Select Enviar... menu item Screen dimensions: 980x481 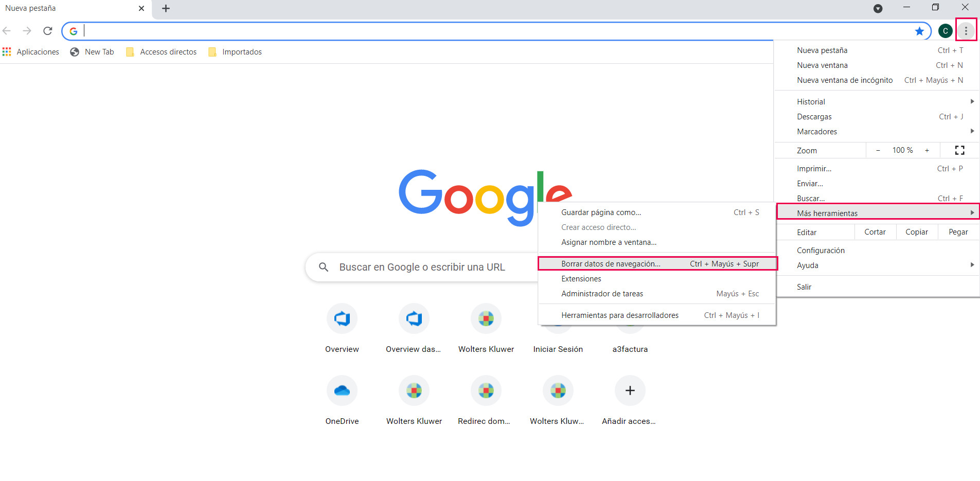point(878,184)
